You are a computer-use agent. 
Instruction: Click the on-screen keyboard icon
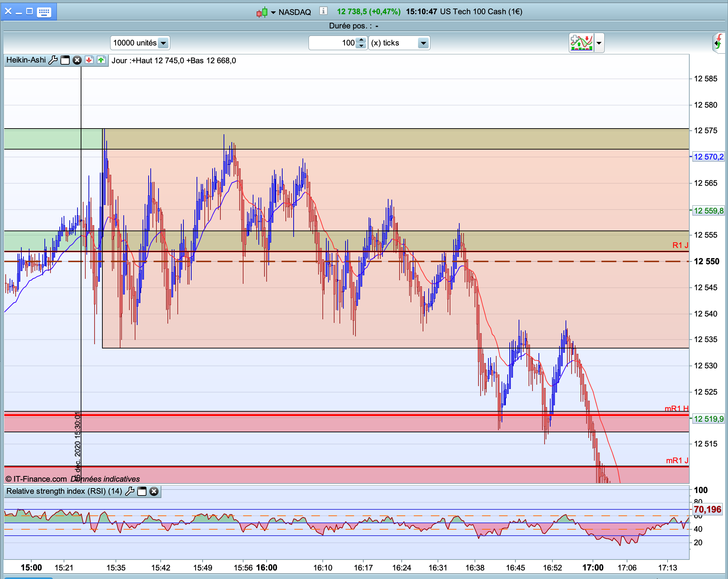44,12
